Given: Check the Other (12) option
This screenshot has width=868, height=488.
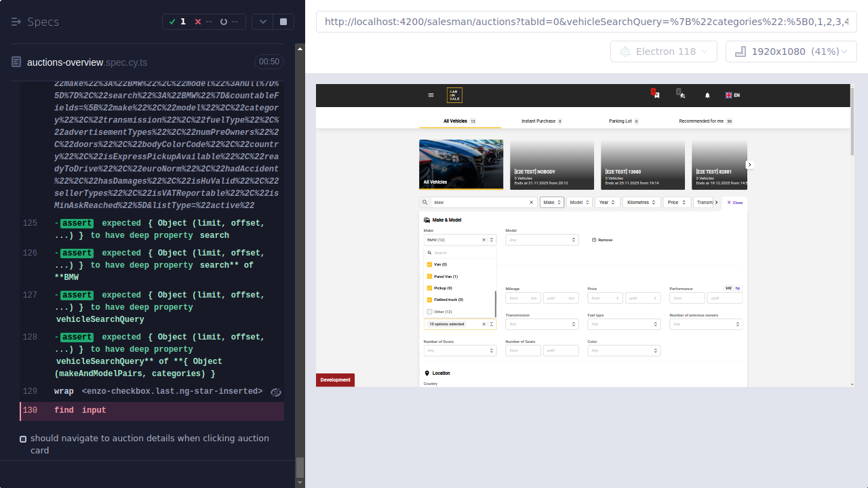Looking at the screenshot, I should (x=429, y=312).
